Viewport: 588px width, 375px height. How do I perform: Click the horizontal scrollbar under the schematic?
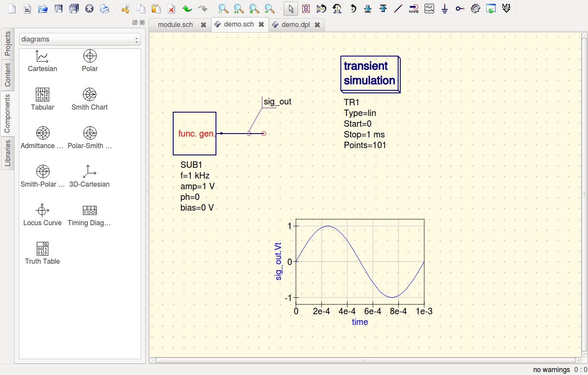click(x=365, y=360)
